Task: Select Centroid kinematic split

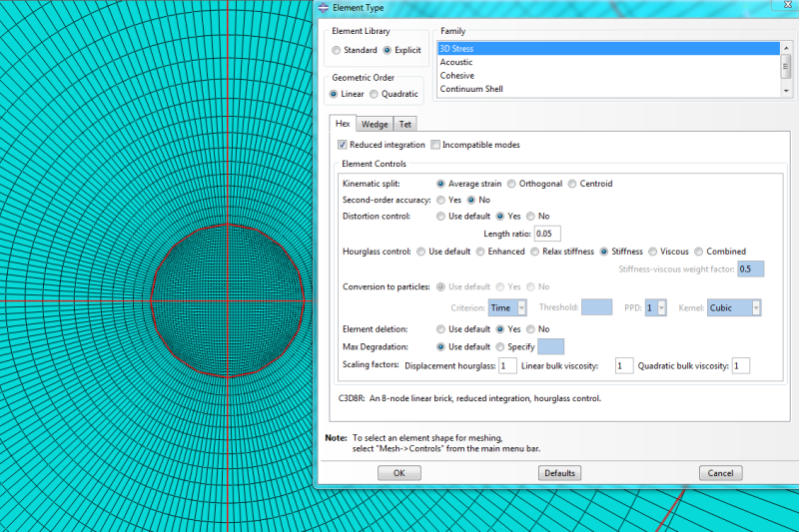Action: (572, 184)
